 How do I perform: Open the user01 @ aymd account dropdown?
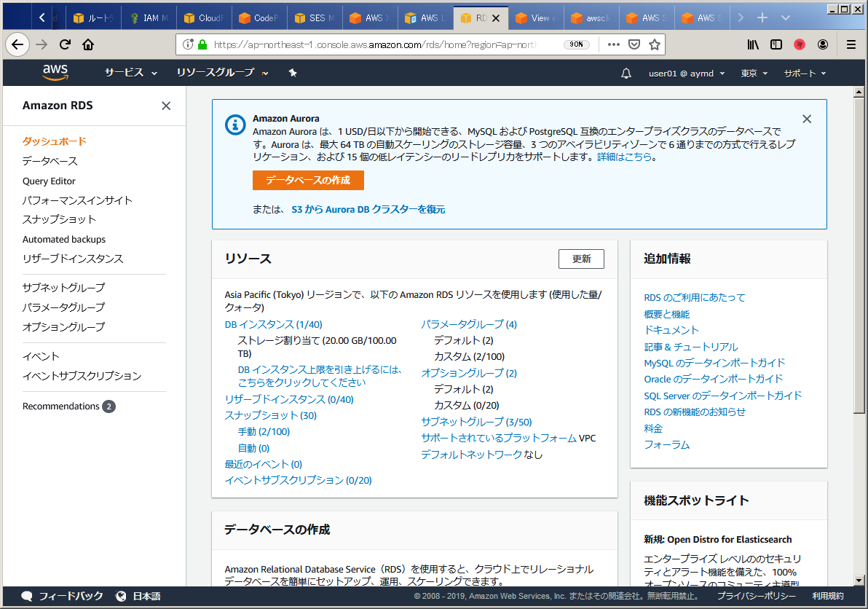[687, 73]
